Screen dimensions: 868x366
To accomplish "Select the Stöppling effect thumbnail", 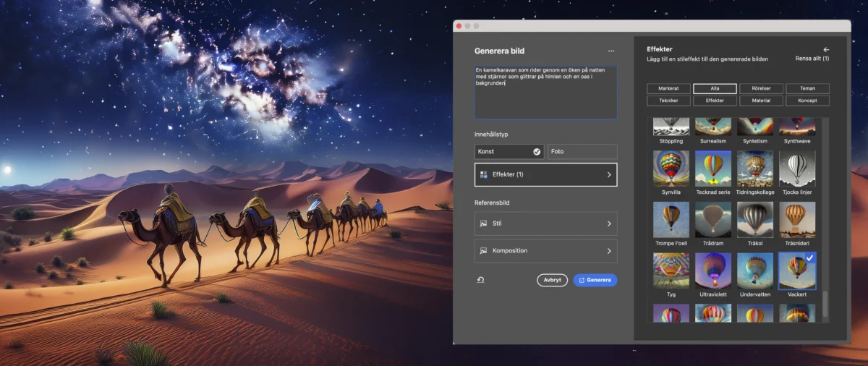I will [671, 127].
